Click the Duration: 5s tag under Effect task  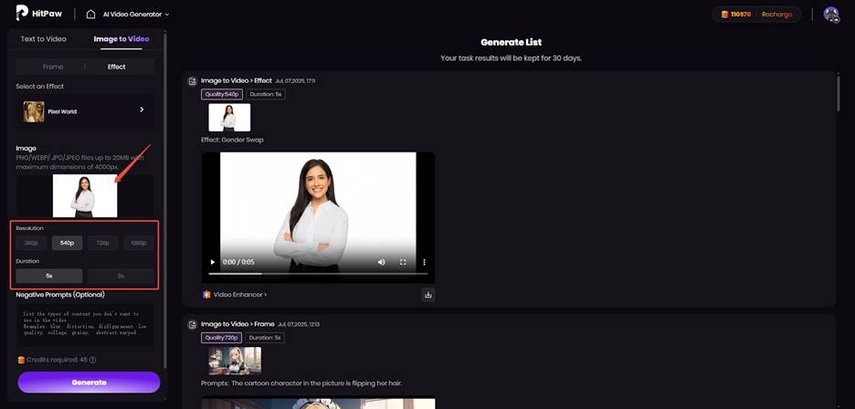click(x=266, y=94)
